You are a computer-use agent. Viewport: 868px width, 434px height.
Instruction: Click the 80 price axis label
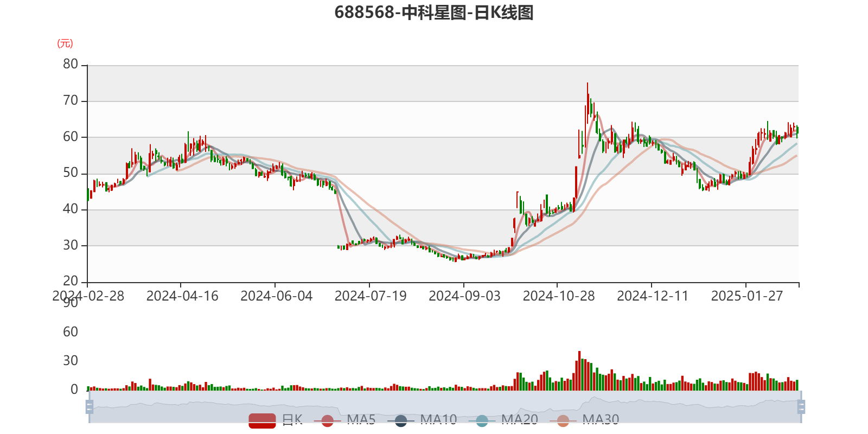(71, 64)
